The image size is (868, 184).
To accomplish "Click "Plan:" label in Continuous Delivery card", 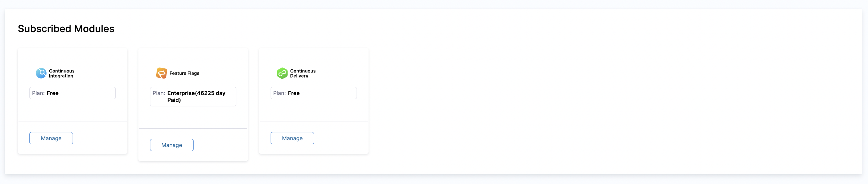I will tap(280, 93).
